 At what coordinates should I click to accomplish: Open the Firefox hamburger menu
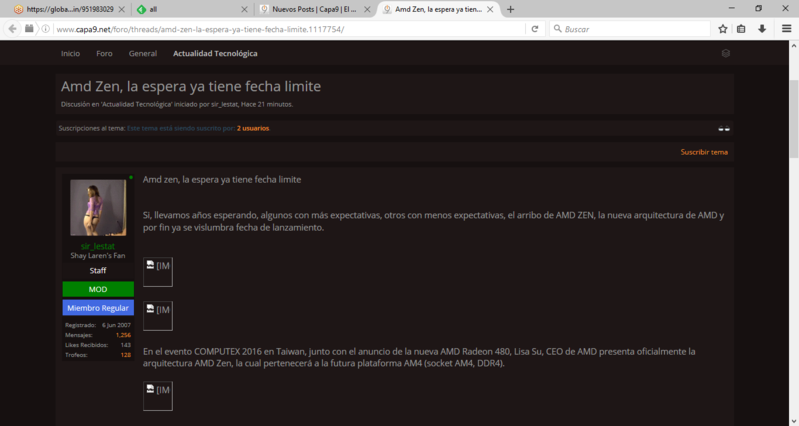pyautogui.click(x=786, y=29)
